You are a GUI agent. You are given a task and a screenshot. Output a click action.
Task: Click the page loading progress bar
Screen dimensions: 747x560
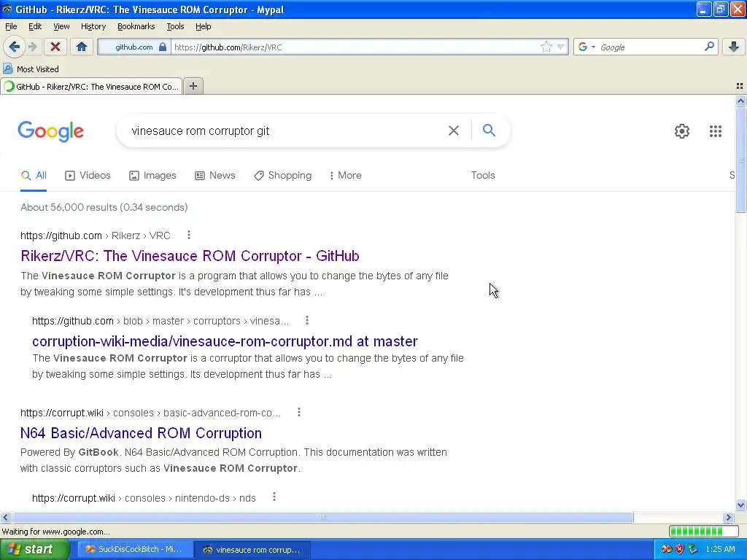click(703, 531)
